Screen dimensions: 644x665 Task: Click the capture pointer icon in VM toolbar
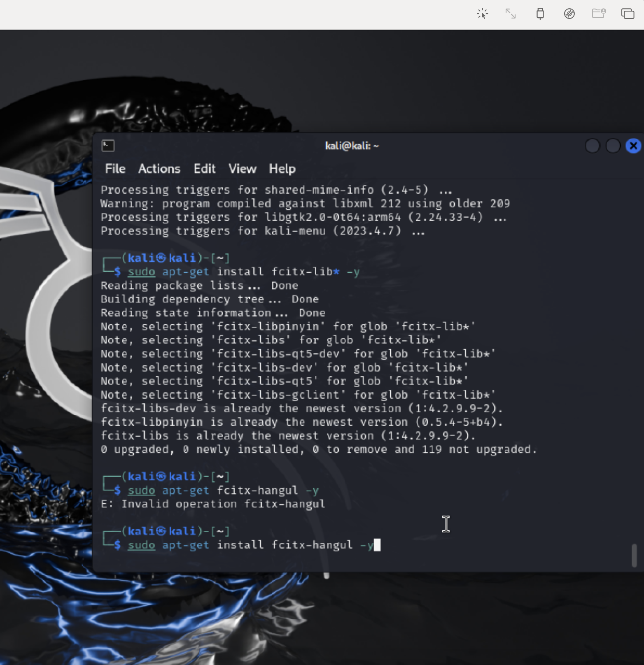pyautogui.click(x=482, y=14)
